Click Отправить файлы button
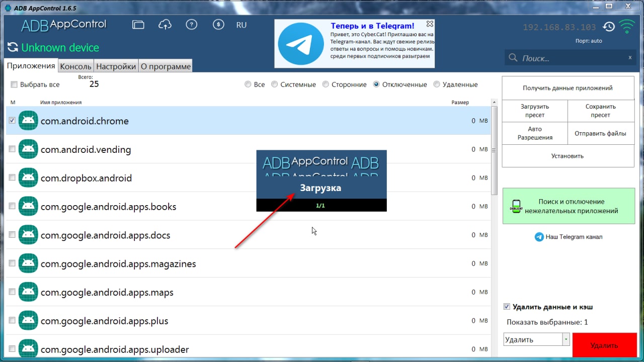This screenshot has width=644, height=362. coord(601,133)
